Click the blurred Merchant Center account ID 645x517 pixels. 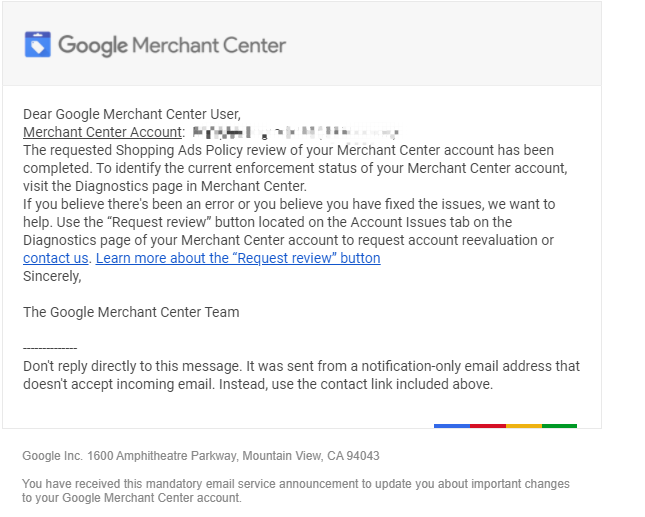[294, 132]
